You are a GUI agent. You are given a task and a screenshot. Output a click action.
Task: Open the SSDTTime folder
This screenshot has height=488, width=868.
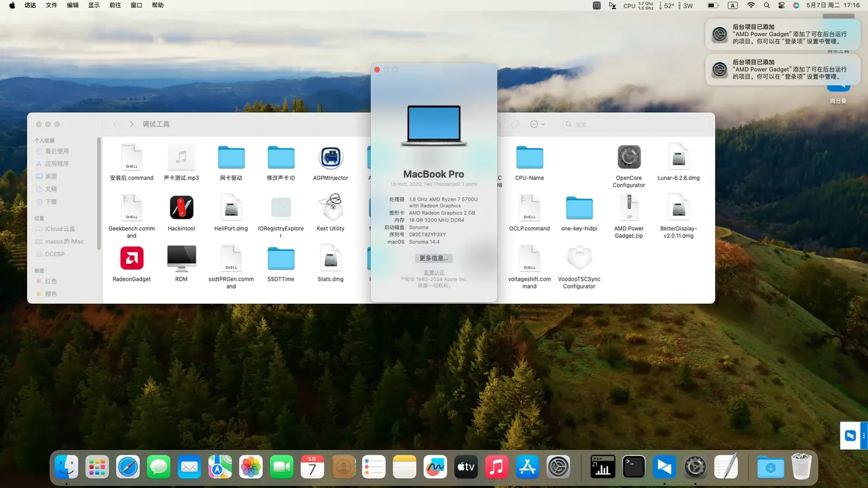point(281,259)
